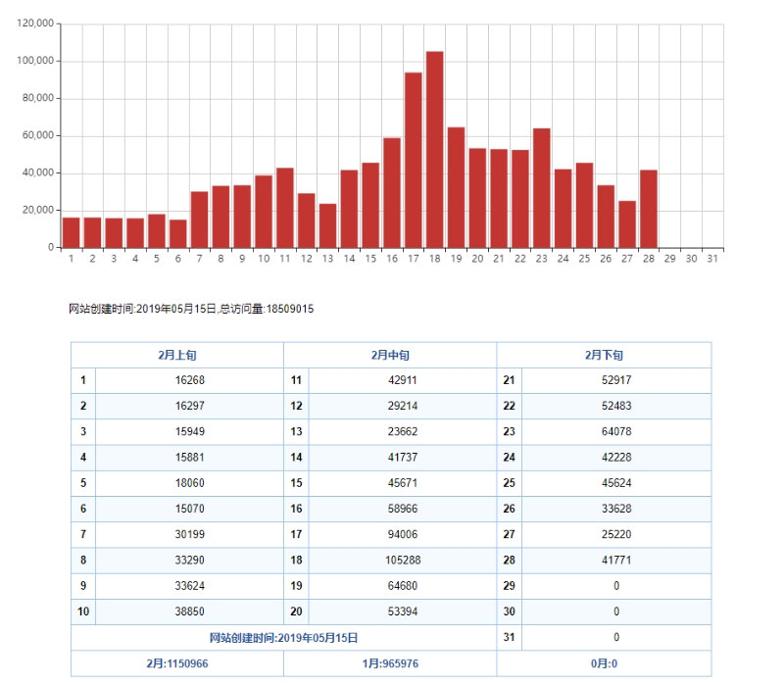Select the cell value 23662
The width and height of the screenshot is (784, 685).
click(x=403, y=431)
